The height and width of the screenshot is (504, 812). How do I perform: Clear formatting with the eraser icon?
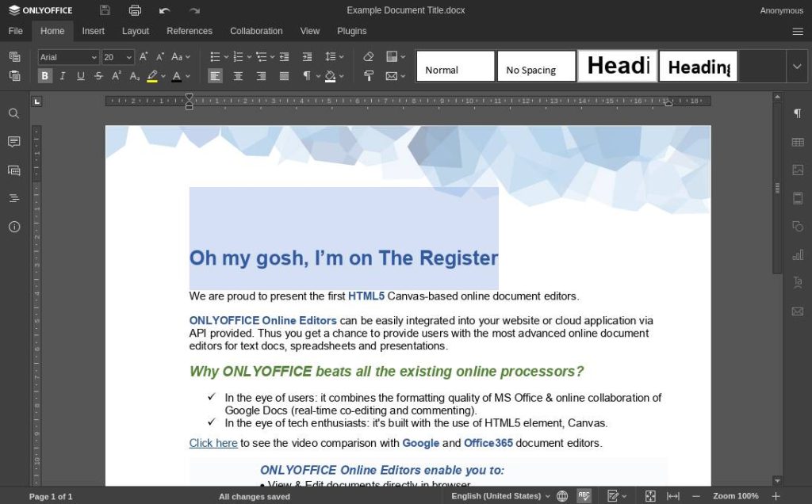(368, 56)
